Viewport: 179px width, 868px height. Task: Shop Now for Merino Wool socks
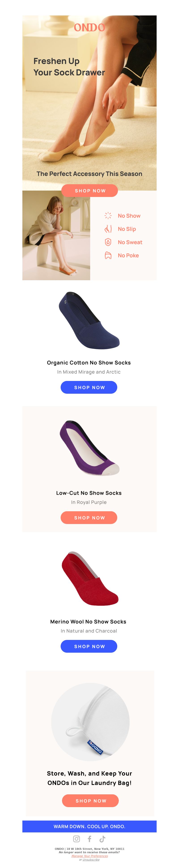pyautogui.click(x=89, y=646)
